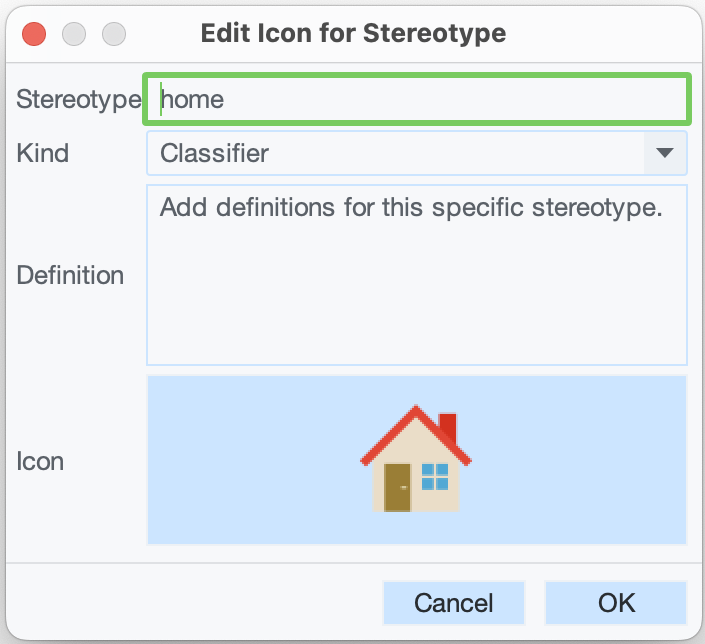Click the Definition field label

(x=70, y=275)
